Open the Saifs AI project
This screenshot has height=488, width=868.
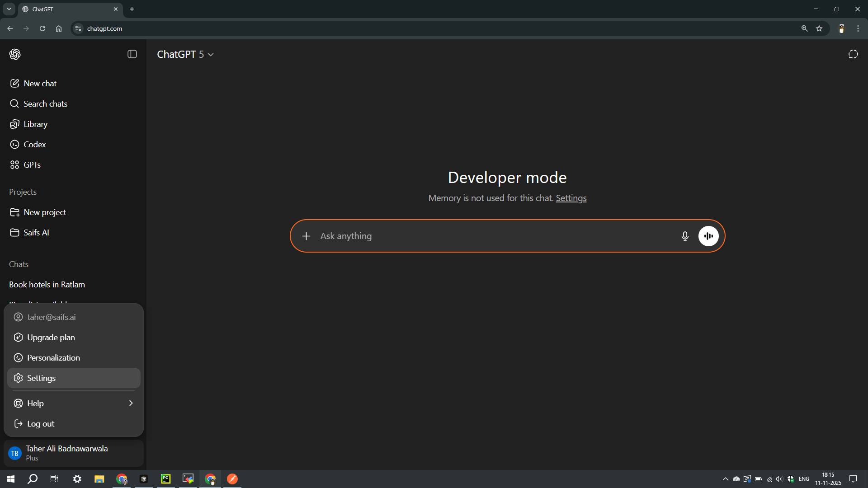point(73,233)
